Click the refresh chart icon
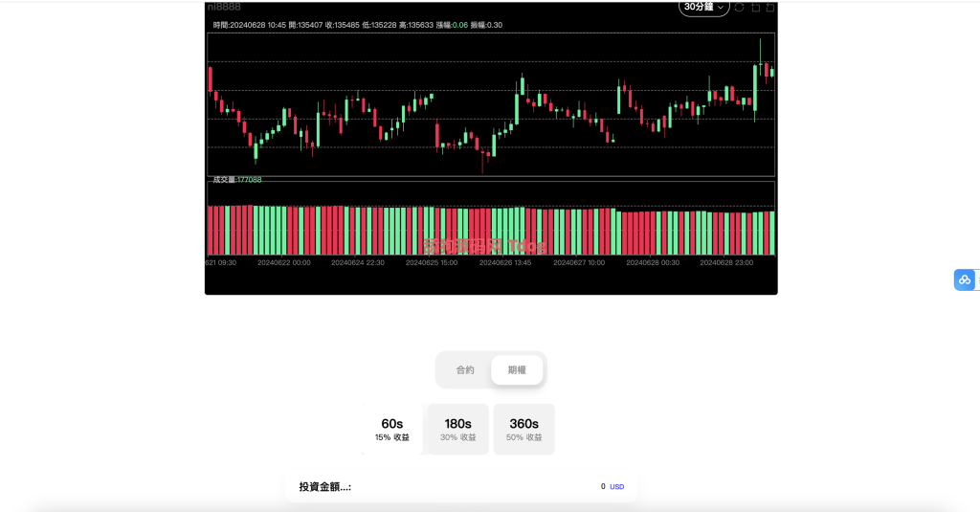980x512 pixels. [739, 8]
